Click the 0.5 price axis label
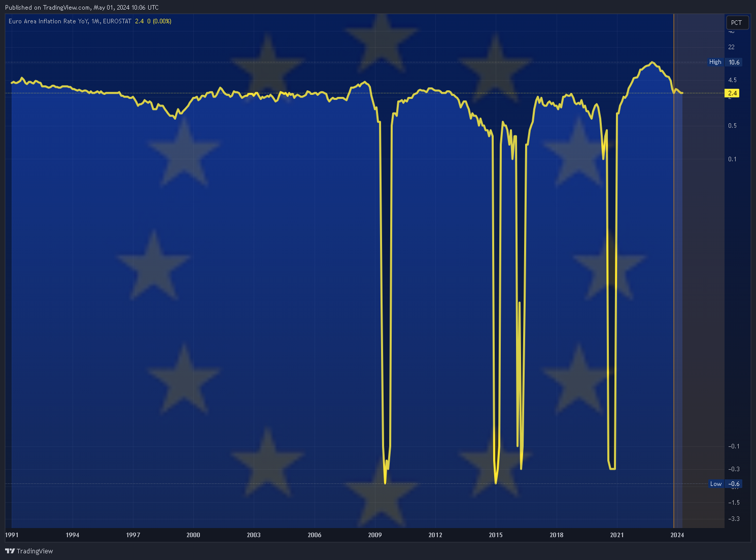Image resolution: width=756 pixels, height=560 pixels. tap(732, 126)
